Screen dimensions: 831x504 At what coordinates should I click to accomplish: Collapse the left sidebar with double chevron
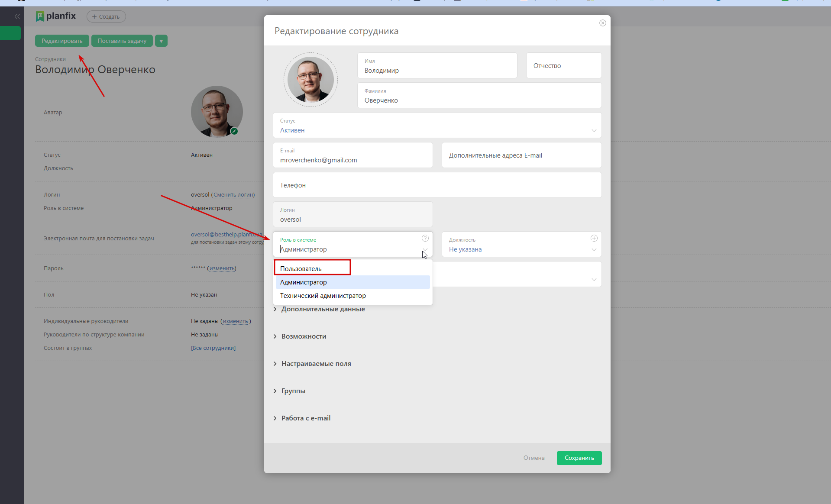17,16
